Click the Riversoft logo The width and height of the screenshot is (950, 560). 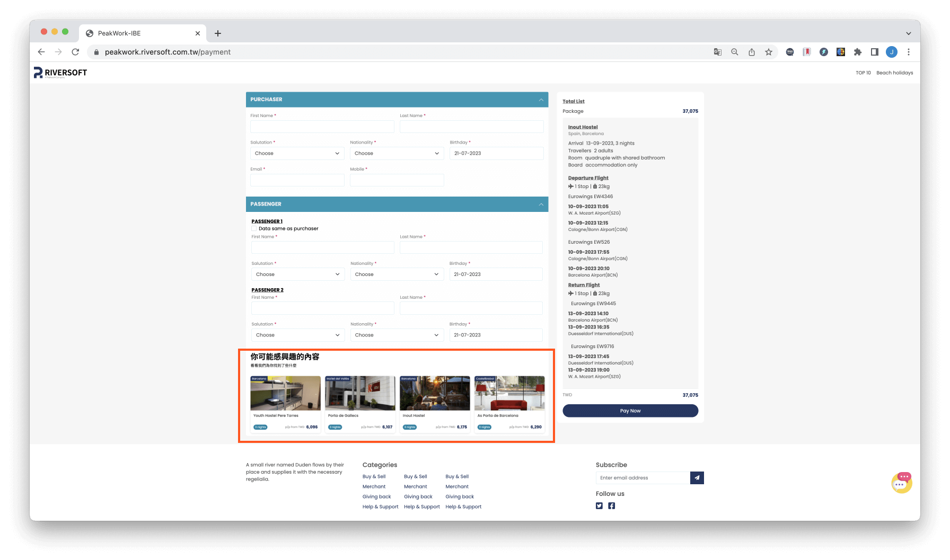point(60,73)
